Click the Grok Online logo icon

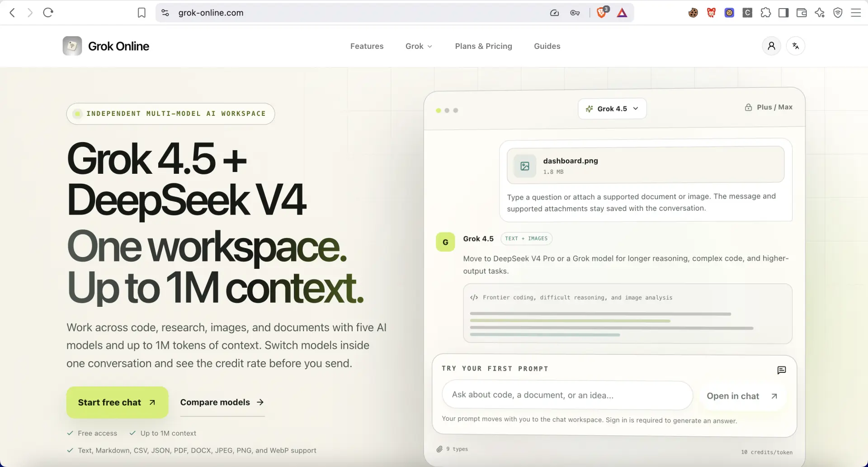[72, 46]
